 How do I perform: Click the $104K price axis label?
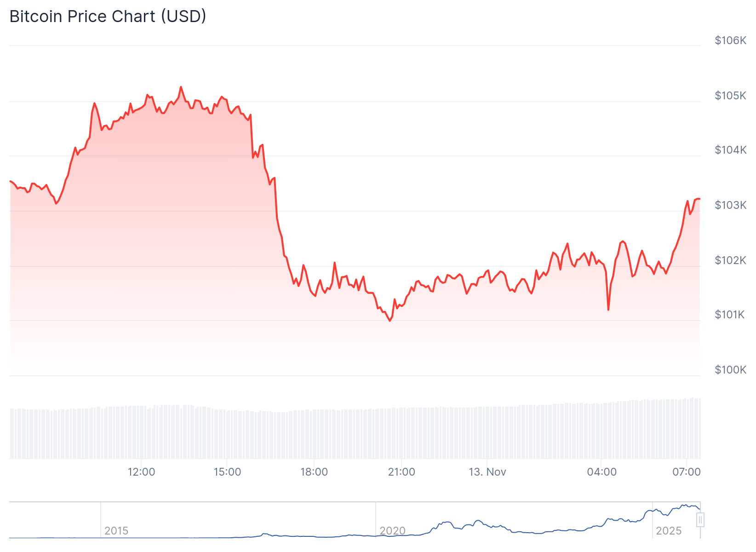click(730, 150)
